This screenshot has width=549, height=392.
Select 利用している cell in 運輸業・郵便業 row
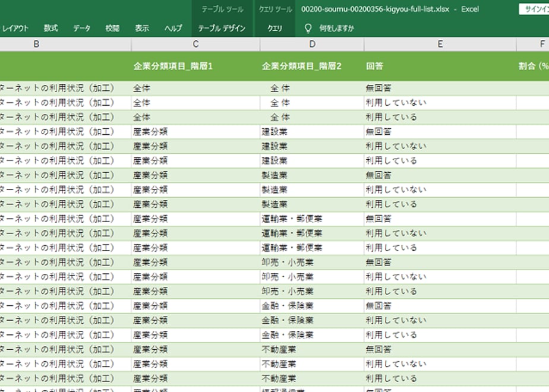pyautogui.click(x=440, y=248)
